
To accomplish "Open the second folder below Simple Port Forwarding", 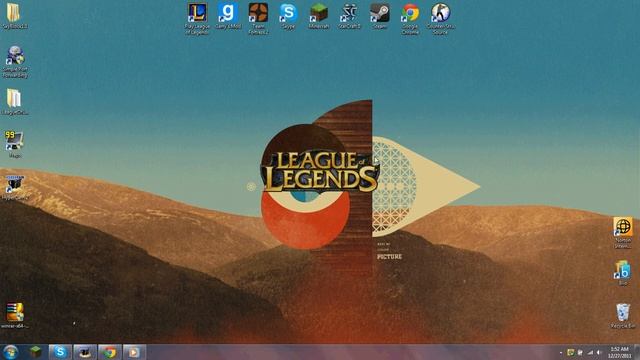I will coord(15,102).
